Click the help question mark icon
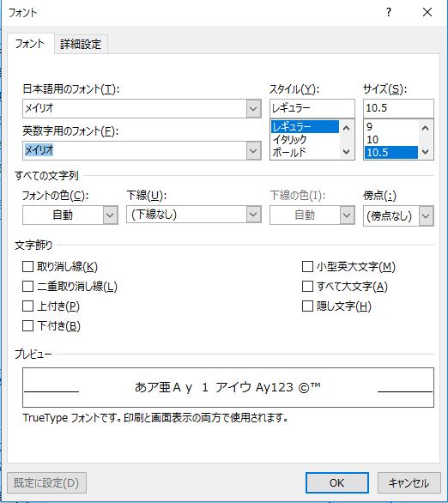This screenshot has height=503, width=448. pyautogui.click(x=389, y=13)
